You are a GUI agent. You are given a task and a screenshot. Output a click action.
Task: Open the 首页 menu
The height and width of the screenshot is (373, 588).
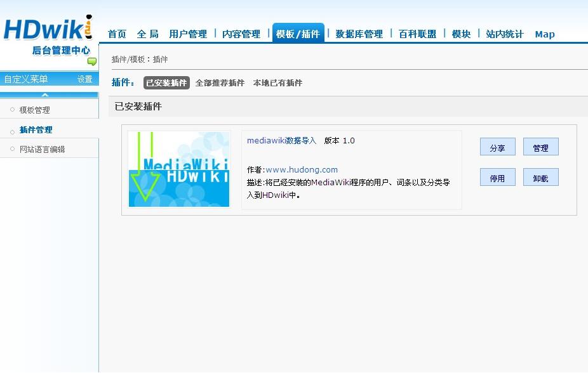[117, 34]
